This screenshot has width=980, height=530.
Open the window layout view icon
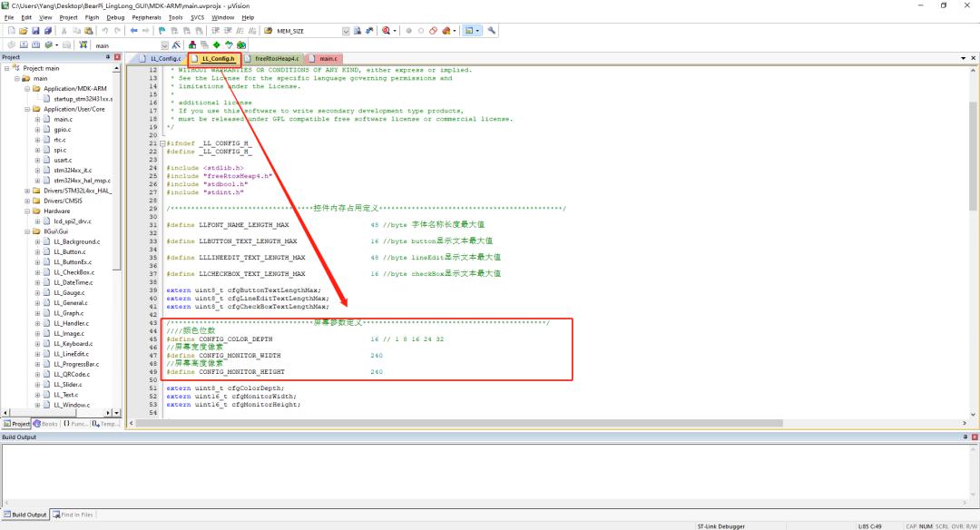(469, 31)
